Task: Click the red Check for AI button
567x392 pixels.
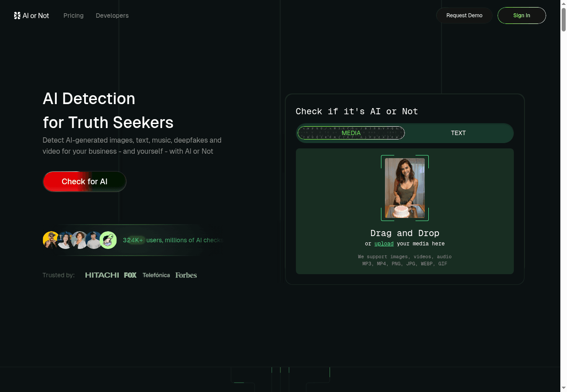Action: (85, 182)
